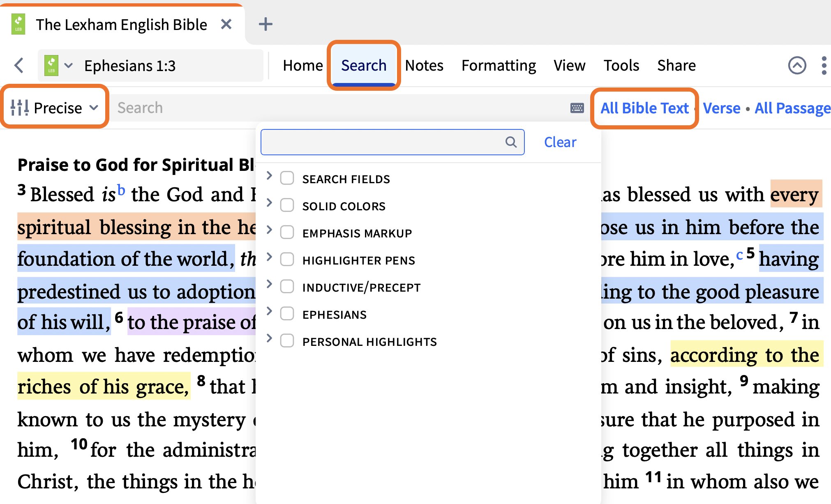831x504 pixels.
Task: Check the Search Fields checkbox
Action: [x=287, y=178]
